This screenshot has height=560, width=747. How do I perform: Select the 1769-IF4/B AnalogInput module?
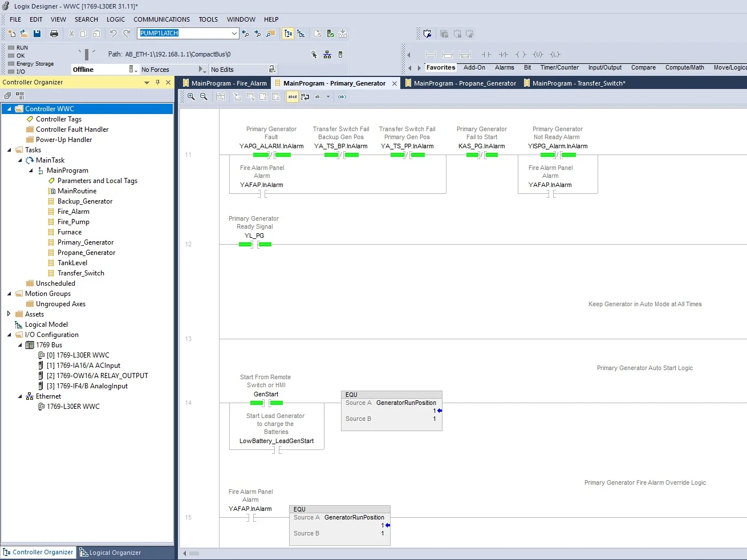tap(87, 386)
